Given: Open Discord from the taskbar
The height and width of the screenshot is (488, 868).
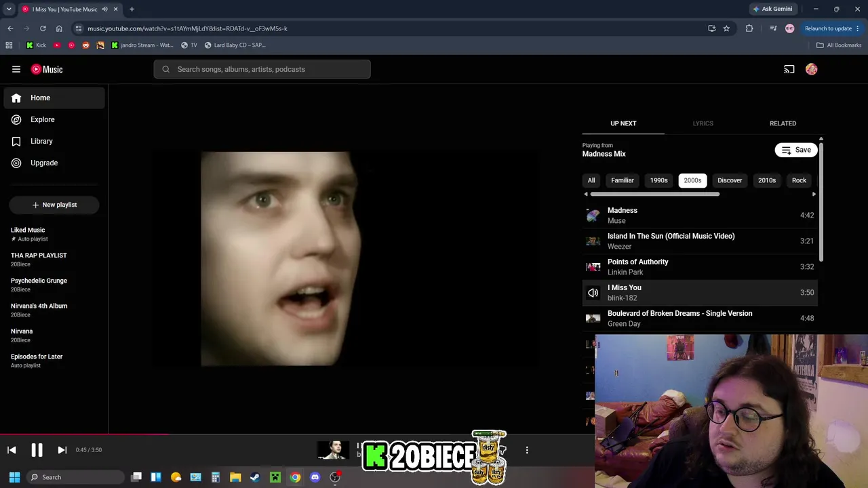Looking at the screenshot, I should pos(315,477).
